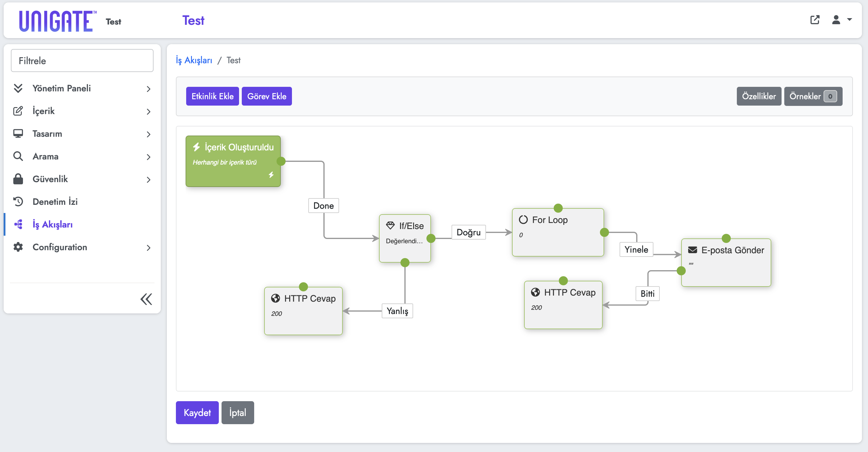Select the Doğru connection label

coord(468,232)
